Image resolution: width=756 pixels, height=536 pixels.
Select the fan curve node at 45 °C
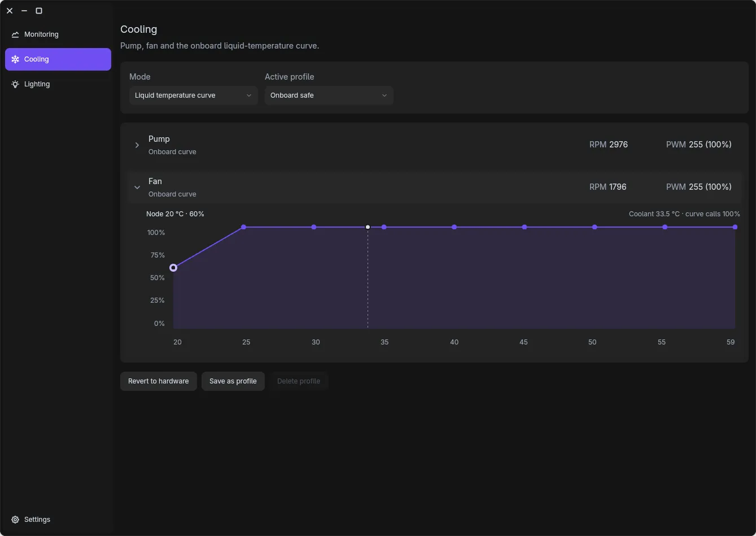click(x=525, y=227)
